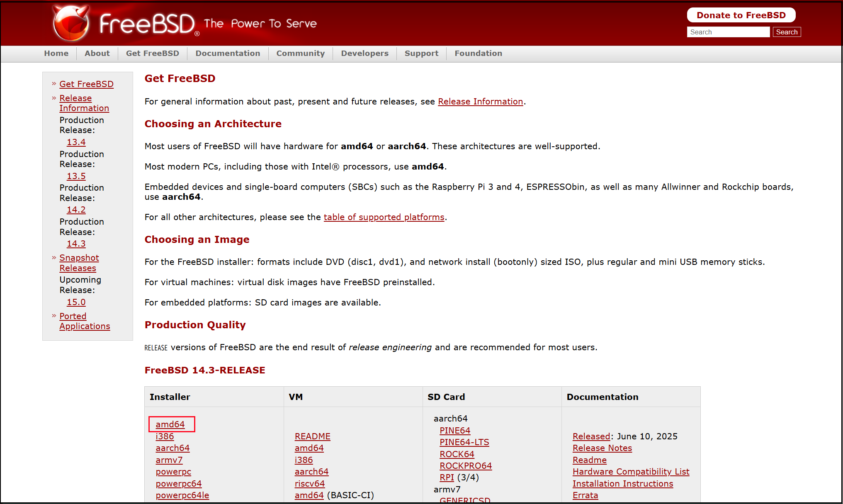Select production release 14.2 link
The width and height of the screenshot is (843, 504).
[76, 210]
